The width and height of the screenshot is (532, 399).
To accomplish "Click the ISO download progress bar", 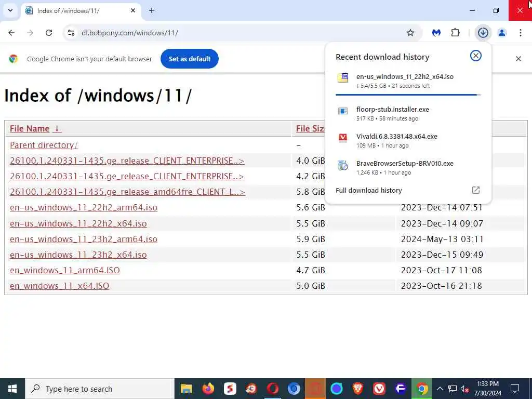I will 408,95.
